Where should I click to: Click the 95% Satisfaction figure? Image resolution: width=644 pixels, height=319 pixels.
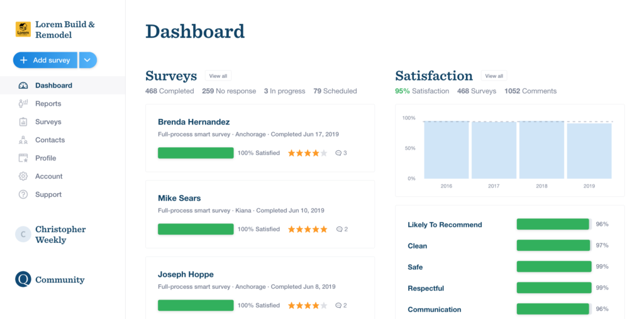click(x=422, y=91)
